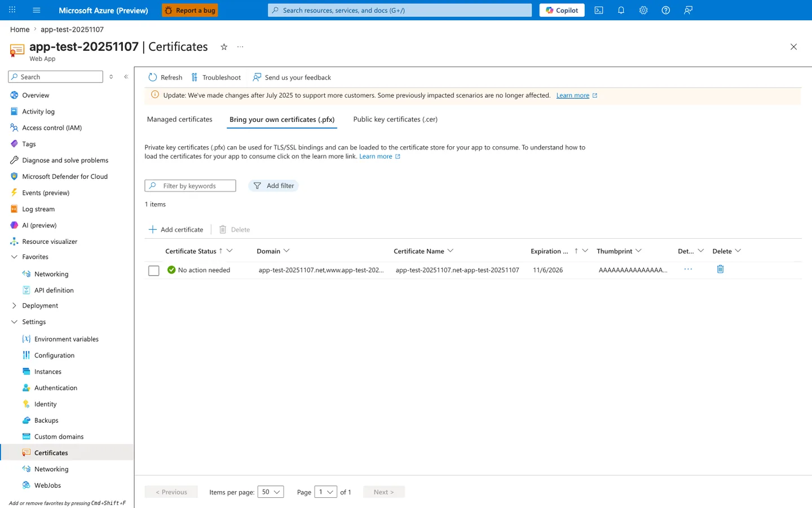Select Bring your own certificates (.pfx) tab
The height and width of the screenshot is (508, 812).
(x=282, y=120)
